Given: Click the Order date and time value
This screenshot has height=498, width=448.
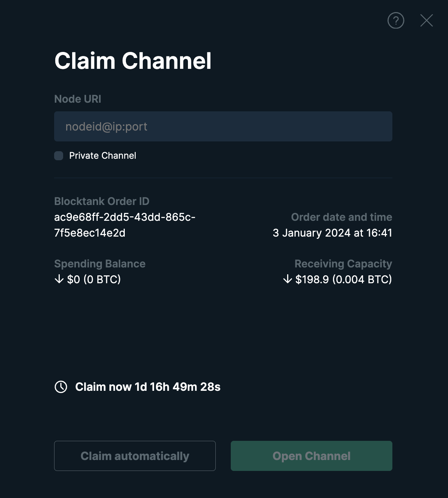Looking at the screenshot, I should (x=332, y=233).
